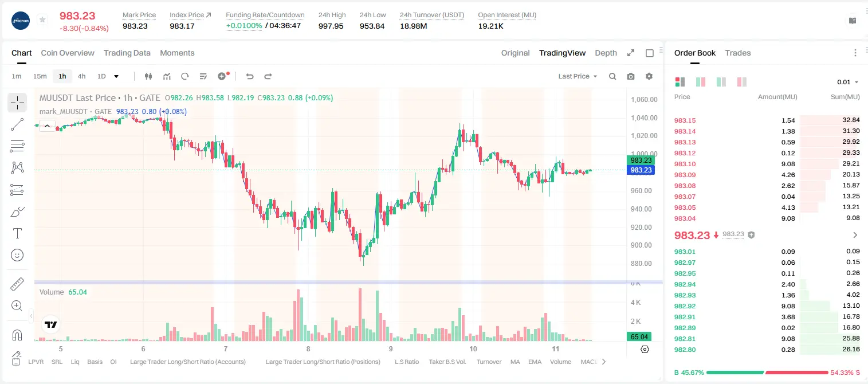The width and height of the screenshot is (868, 384).
Task: Select the text annotation tool
Action: click(x=17, y=233)
